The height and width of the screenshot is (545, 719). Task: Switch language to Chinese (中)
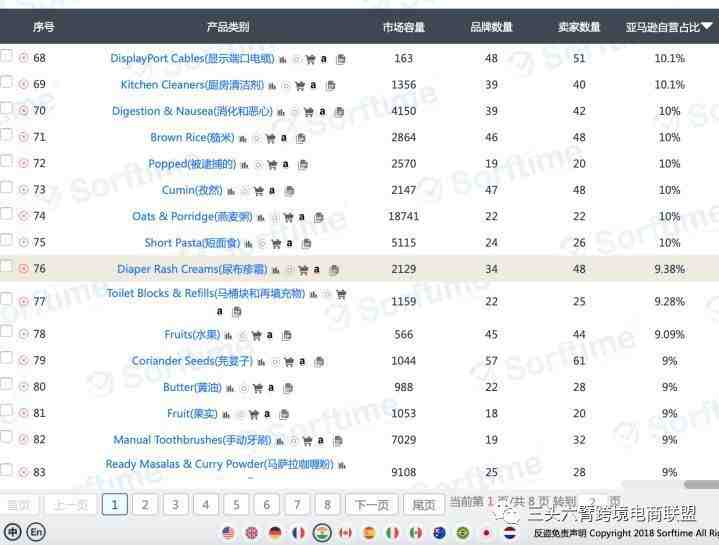pyautogui.click(x=12, y=532)
